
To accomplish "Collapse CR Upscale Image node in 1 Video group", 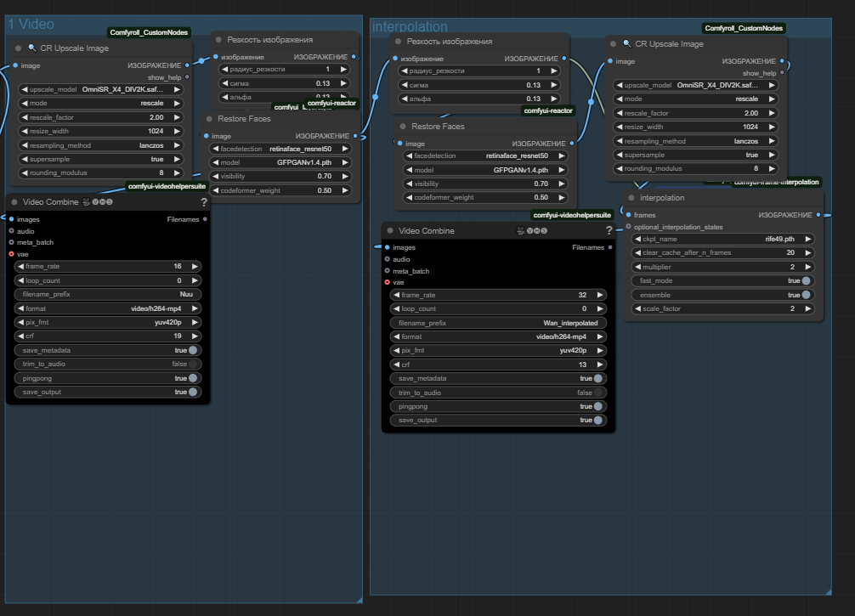I will pyautogui.click(x=19, y=48).
